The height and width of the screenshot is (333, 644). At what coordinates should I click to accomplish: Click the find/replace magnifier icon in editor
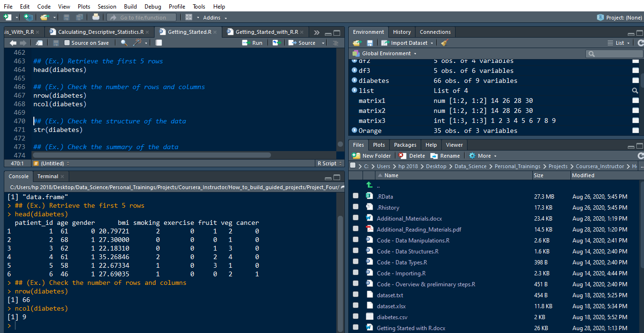124,43
